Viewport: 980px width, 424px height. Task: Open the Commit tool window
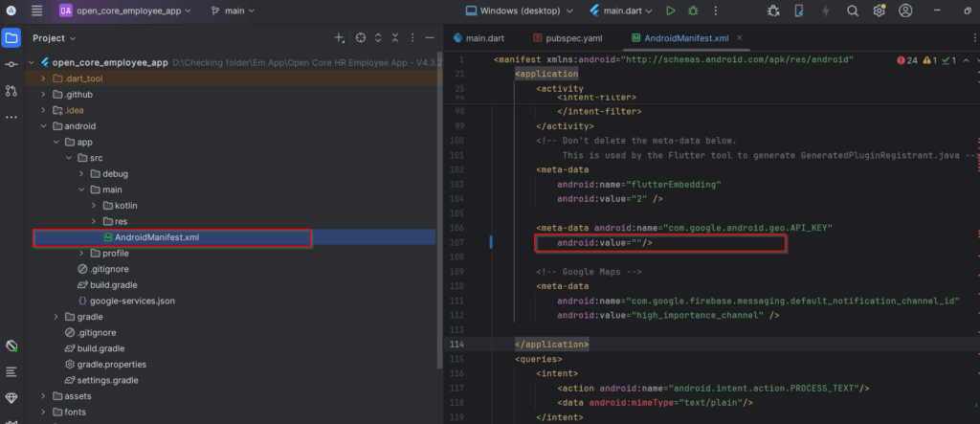[x=11, y=64]
